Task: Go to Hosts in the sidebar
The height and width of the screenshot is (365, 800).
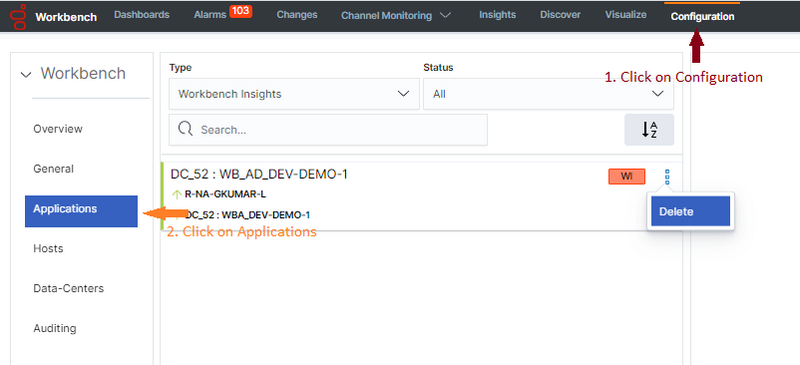Action: tap(48, 249)
